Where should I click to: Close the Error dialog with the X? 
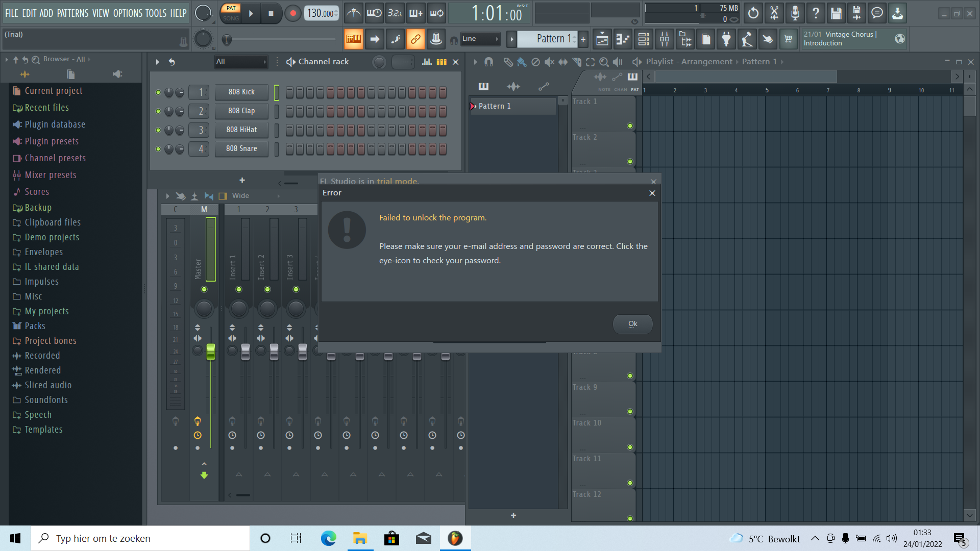click(x=652, y=193)
